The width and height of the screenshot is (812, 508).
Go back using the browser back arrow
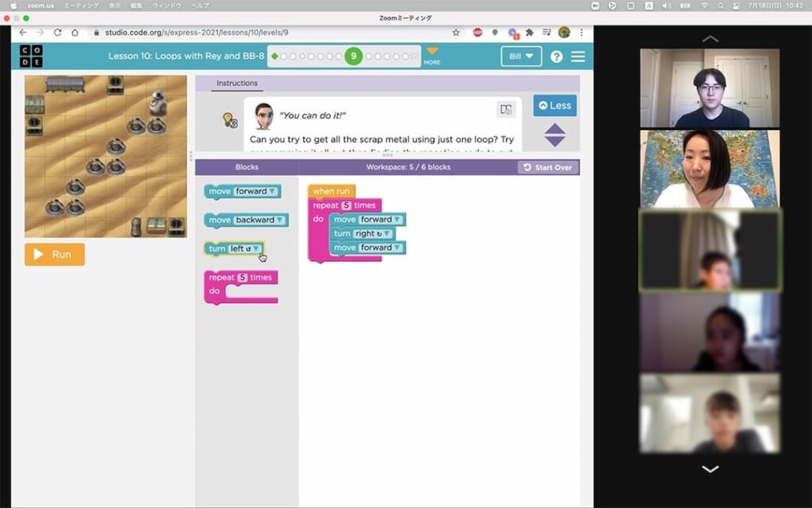tap(23, 32)
